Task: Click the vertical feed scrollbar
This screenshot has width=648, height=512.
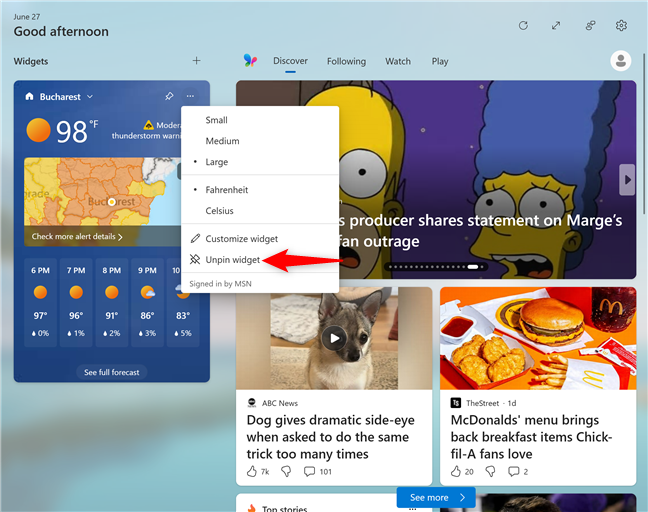Action: [x=643, y=136]
